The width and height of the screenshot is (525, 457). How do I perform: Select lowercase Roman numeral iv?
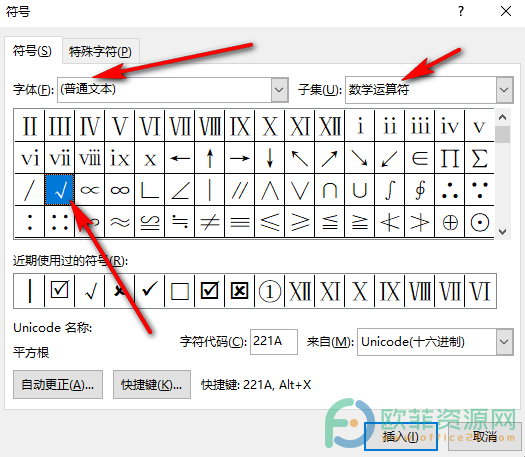click(450, 126)
